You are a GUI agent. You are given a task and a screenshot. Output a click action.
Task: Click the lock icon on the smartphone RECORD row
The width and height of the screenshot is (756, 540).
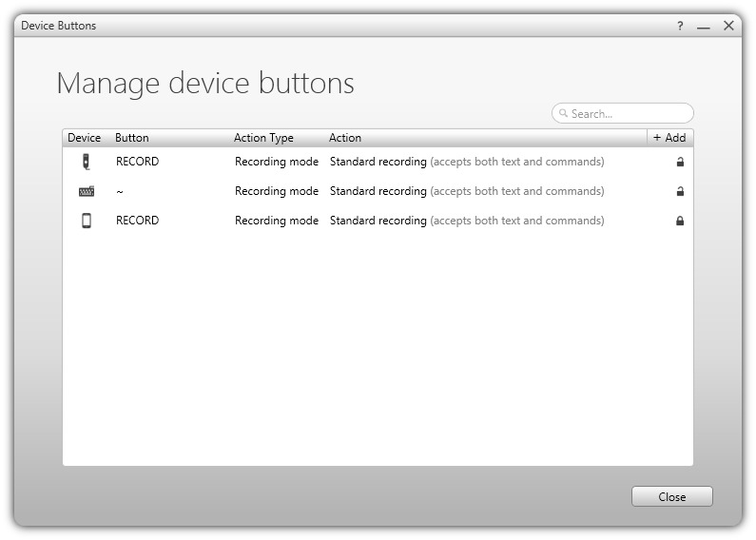tap(680, 221)
